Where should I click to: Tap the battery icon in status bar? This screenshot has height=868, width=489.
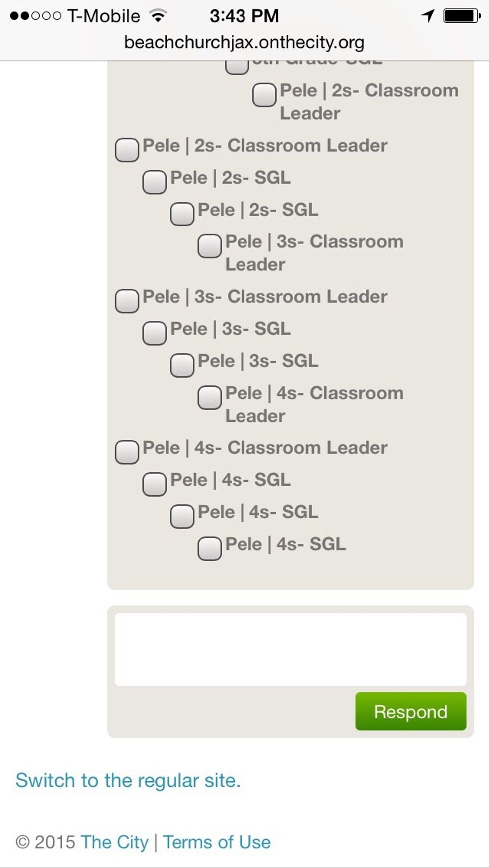coord(462,16)
